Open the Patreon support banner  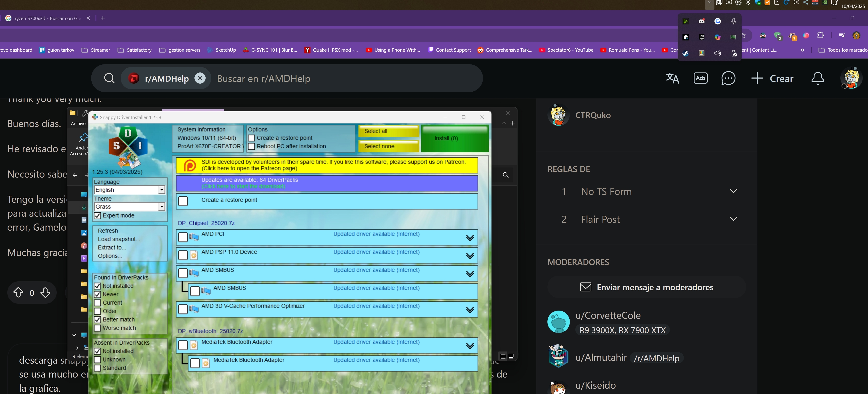(x=326, y=165)
